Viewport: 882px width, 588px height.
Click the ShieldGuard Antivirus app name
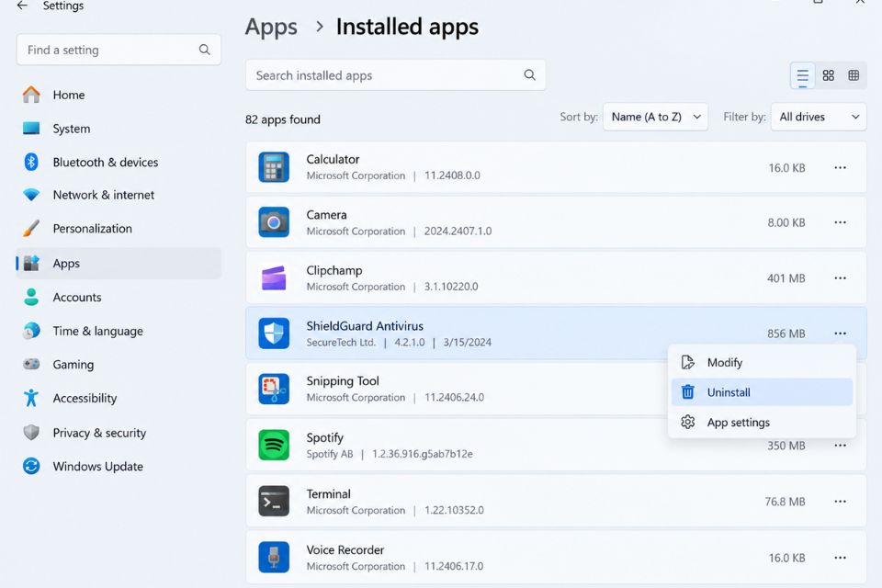365,326
